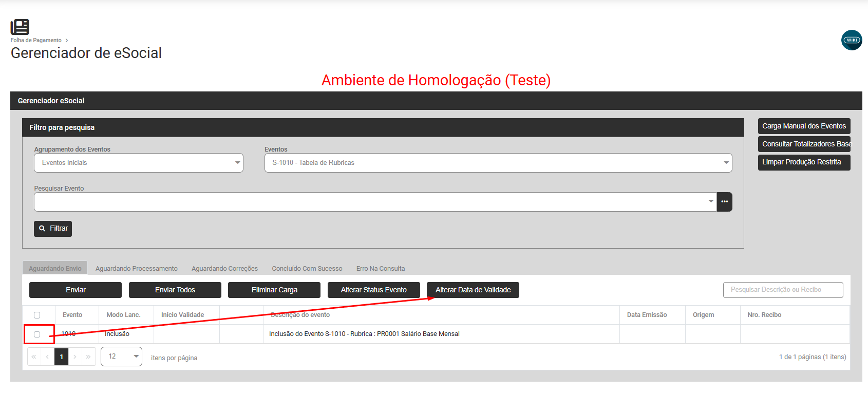Click the ellipsis button beside Pesquisar Evento
The width and height of the screenshot is (868, 393).
725,202
